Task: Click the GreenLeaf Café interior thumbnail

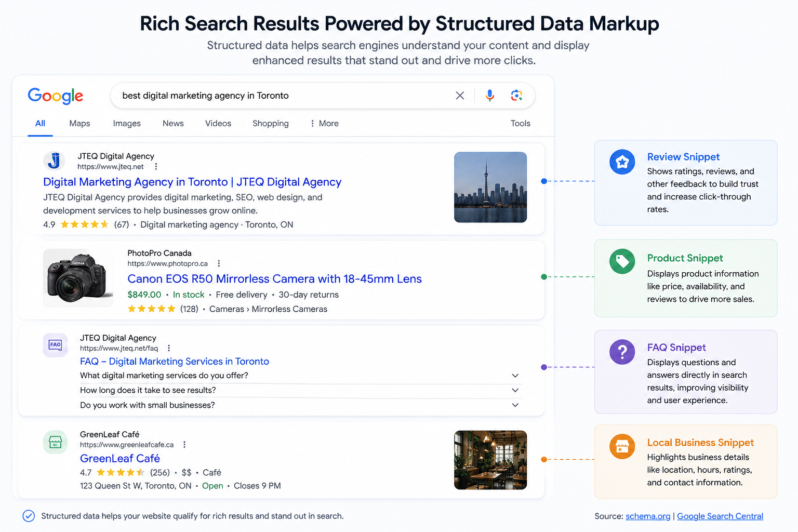Action: click(490, 460)
